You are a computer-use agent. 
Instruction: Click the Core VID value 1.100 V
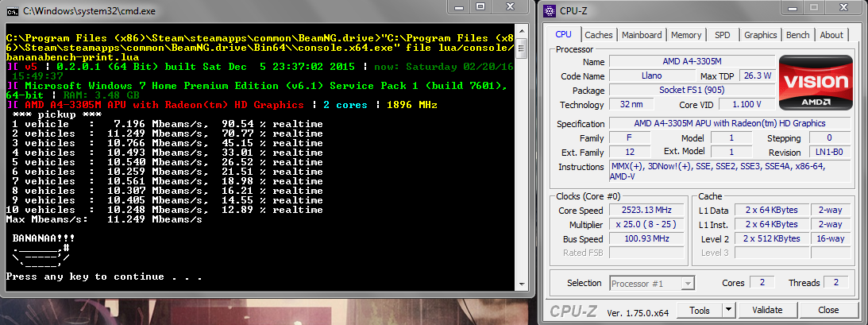click(x=746, y=105)
